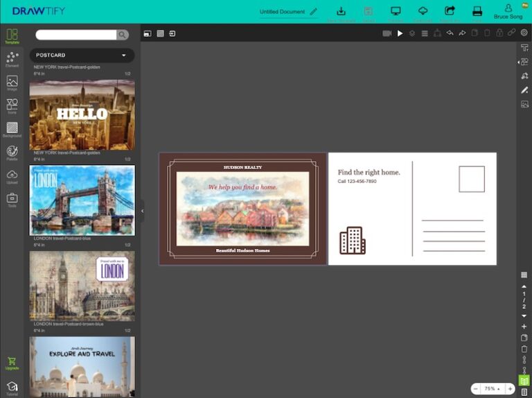Open the 75% zoom level dropdown

click(x=493, y=389)
